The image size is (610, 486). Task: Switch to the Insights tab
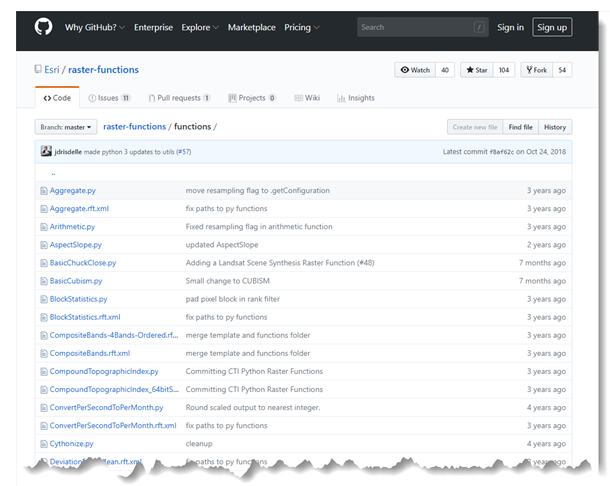(356, 98)
